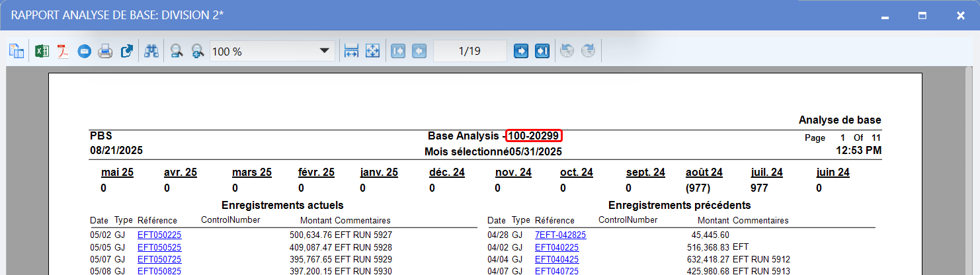This screenshot has width=980, height=275.
Task: Click the 1/19 page number field
Action: tap(470, 52)
